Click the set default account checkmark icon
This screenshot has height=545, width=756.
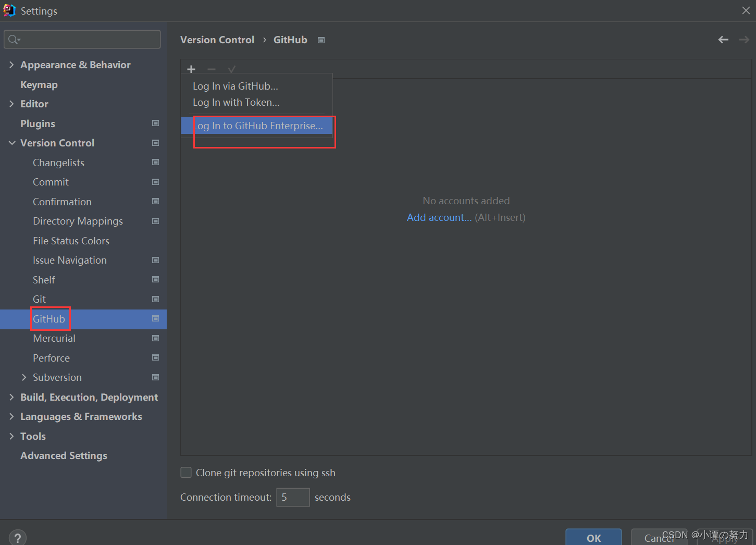click(232, 69)
